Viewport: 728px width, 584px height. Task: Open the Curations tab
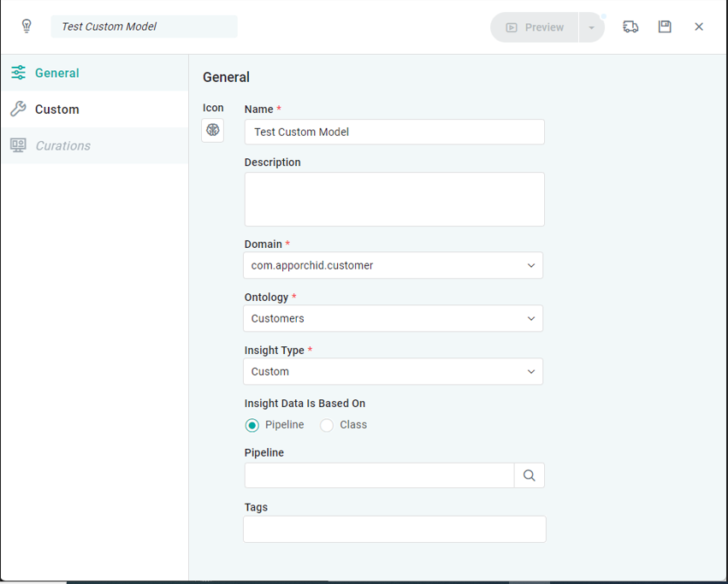click(x=62, y=145)
